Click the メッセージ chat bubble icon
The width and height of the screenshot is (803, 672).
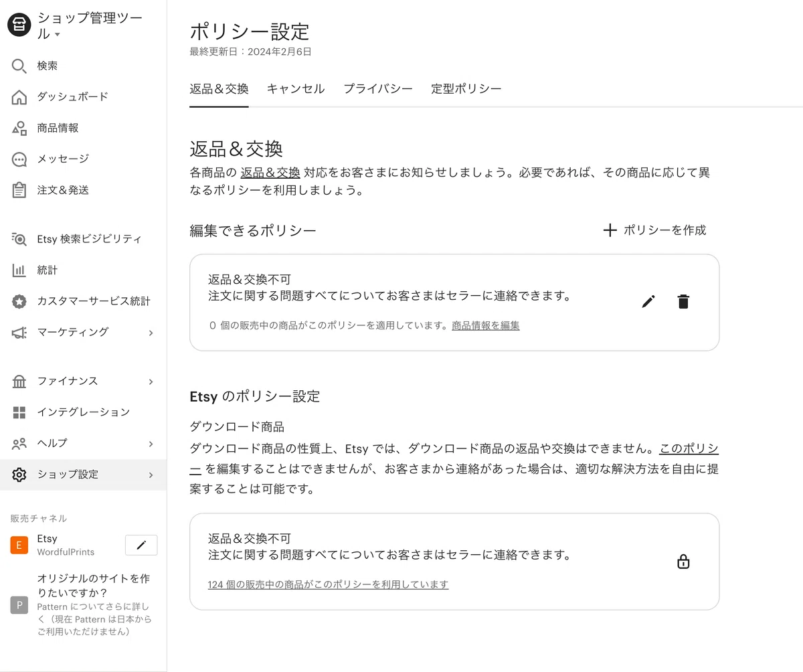[19, 159]
